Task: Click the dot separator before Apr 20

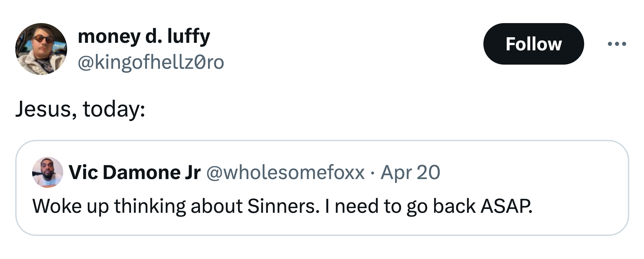Action: [x=373, y=173]
